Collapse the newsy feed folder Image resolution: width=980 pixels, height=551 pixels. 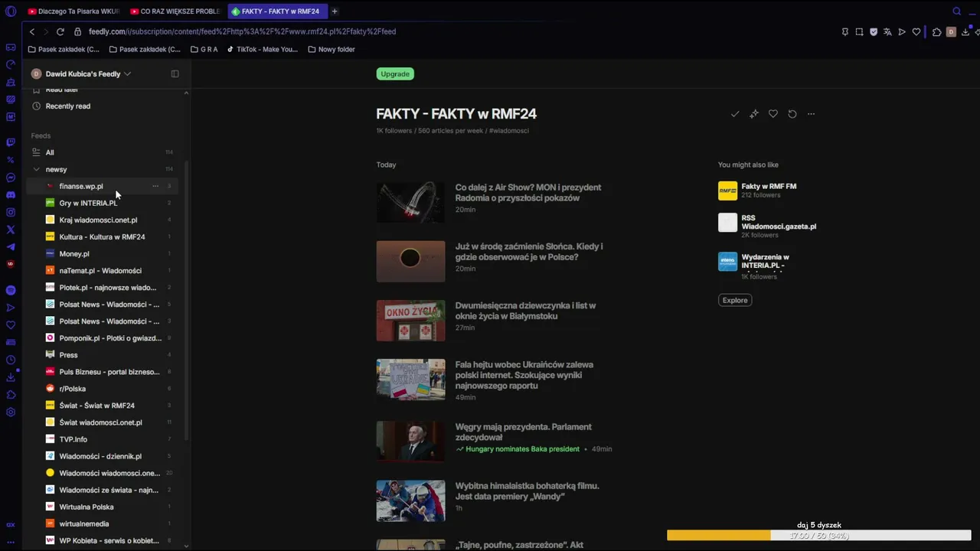point(36,169)
